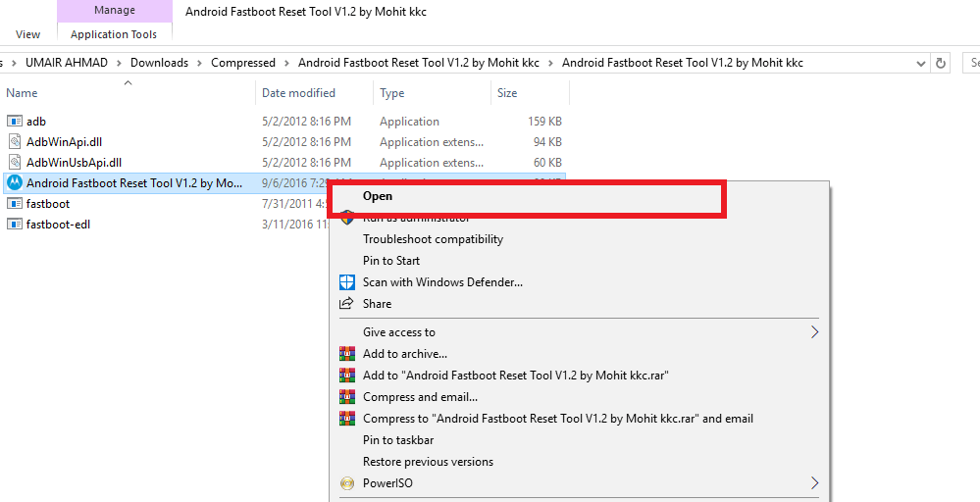This screenshot has width=980, height=502.
Task: Click WinRAR icon beside Compress and email
Action: [347, 396]
